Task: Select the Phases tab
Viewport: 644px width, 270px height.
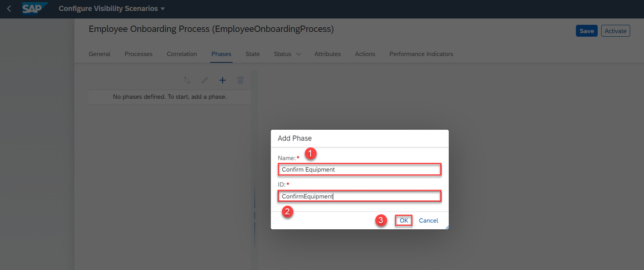Action: [221, 54]
